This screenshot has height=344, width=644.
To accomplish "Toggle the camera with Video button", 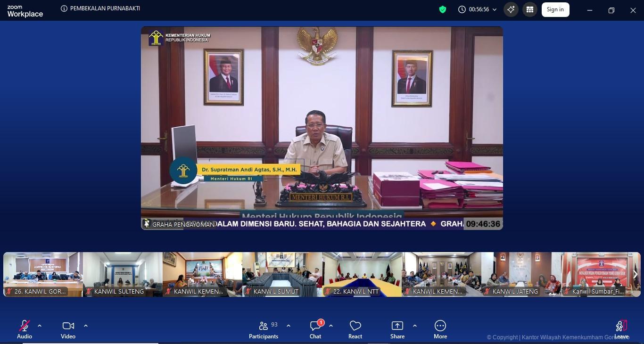I will point(68,329).
